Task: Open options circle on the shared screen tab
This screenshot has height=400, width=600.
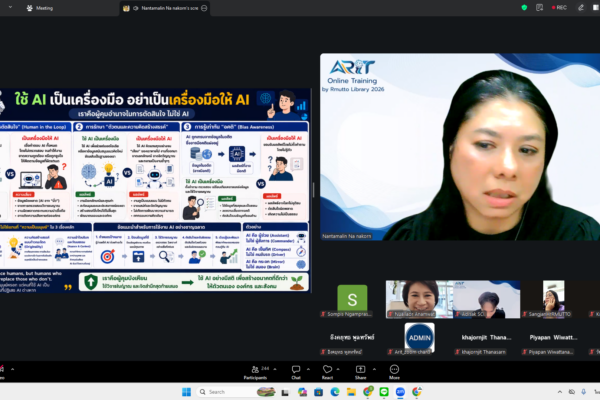Action: 204,8
